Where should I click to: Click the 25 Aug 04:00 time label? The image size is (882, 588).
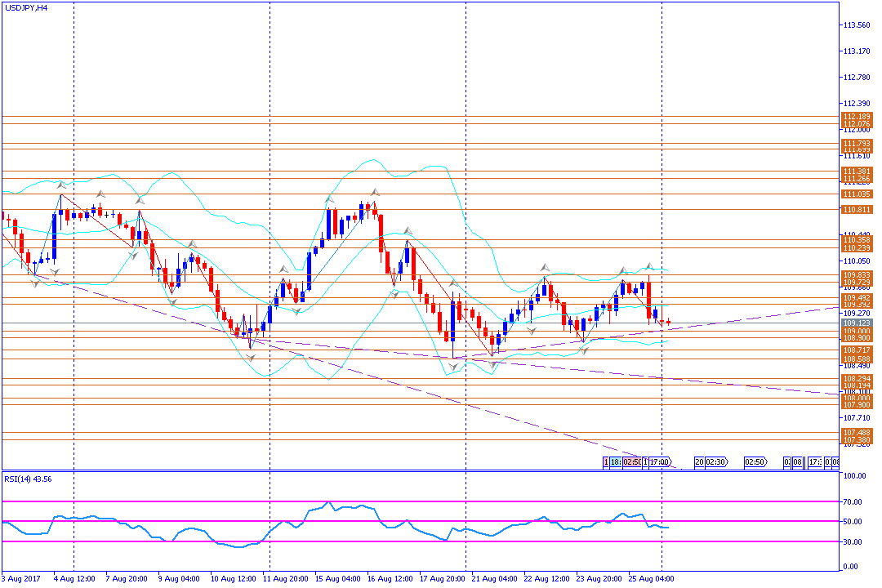[652, 579]
